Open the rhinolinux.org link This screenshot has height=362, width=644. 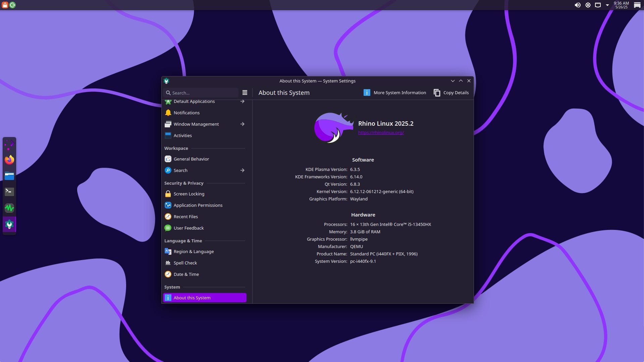381,132
